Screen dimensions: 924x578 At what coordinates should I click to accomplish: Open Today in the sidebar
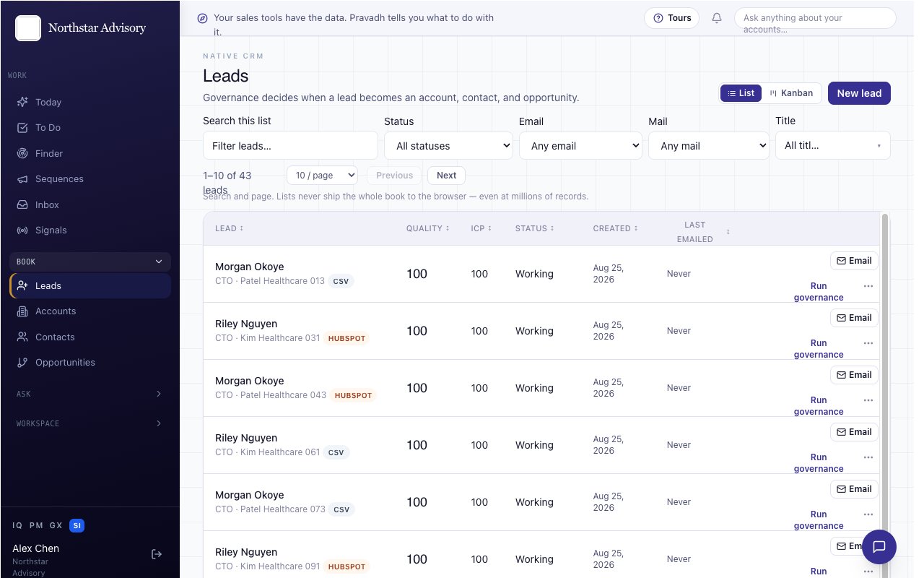[90, 102]
